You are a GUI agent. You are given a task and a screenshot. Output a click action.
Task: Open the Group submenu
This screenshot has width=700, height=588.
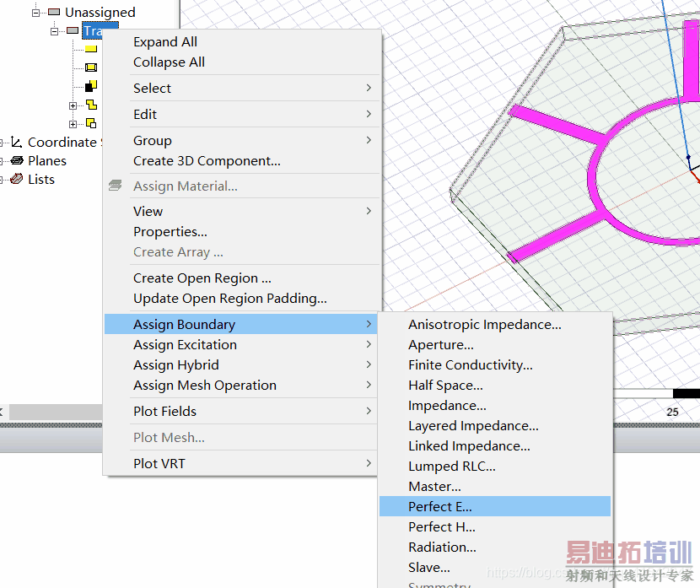point(241,140)
